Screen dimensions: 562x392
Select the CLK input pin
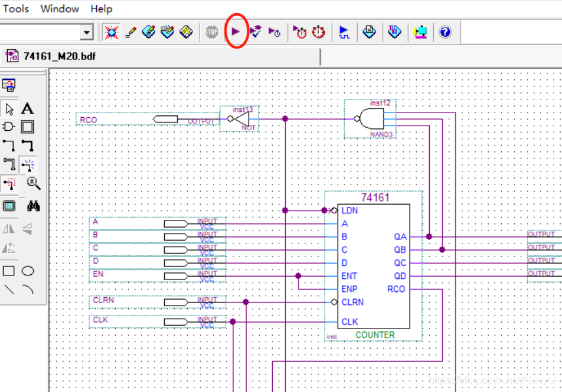click(x=158, y=322)
